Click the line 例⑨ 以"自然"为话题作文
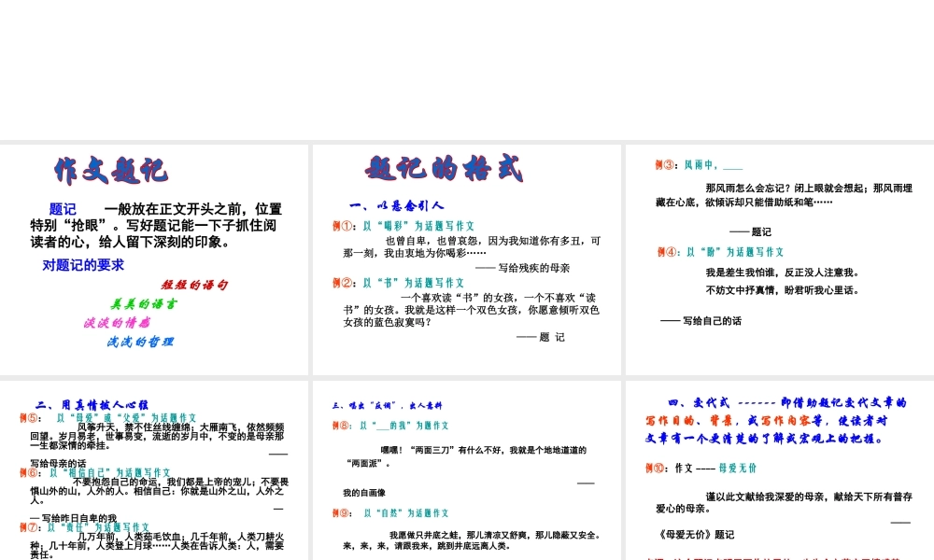 (390, 513)
